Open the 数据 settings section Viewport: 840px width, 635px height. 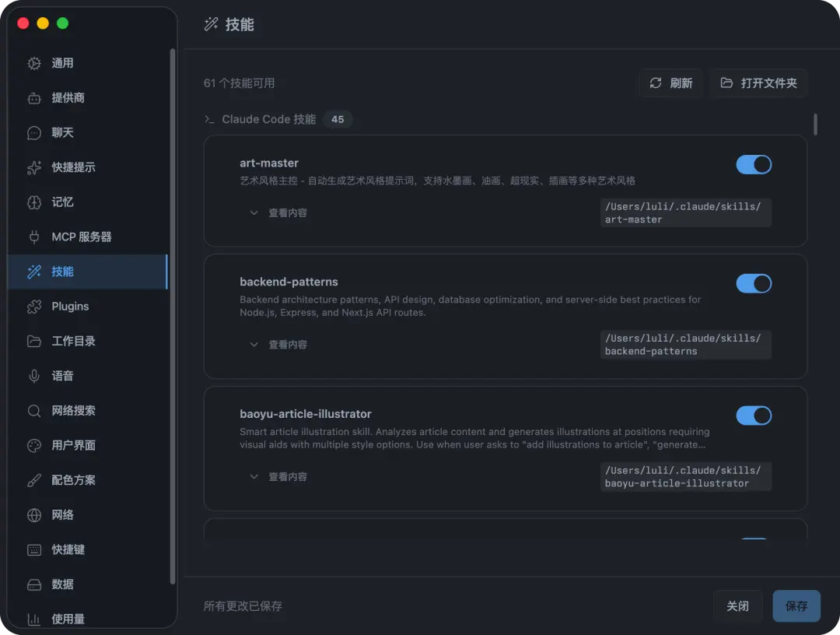[88, 584]
